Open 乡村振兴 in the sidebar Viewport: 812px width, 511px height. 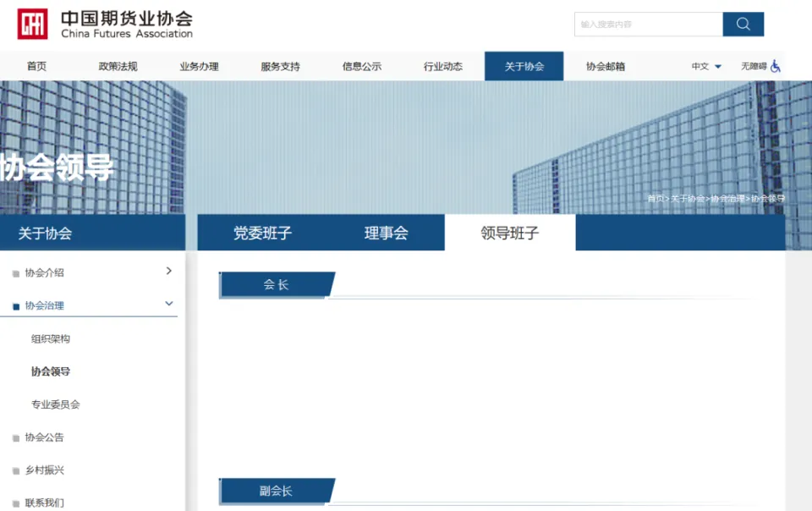44,470
